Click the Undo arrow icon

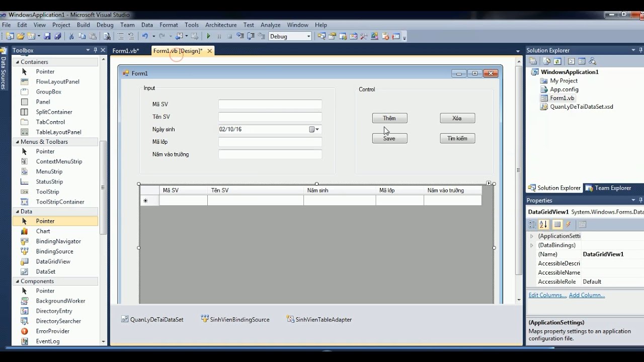coord(145,36)
